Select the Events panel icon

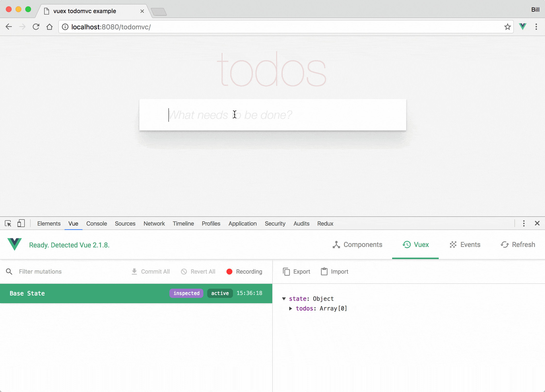[x=453, y=245]
